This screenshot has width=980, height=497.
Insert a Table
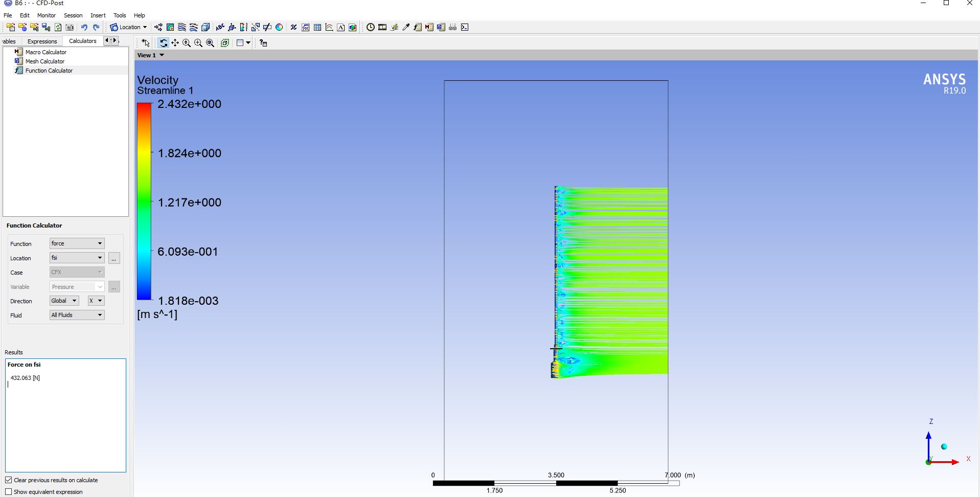click(317, 27)
